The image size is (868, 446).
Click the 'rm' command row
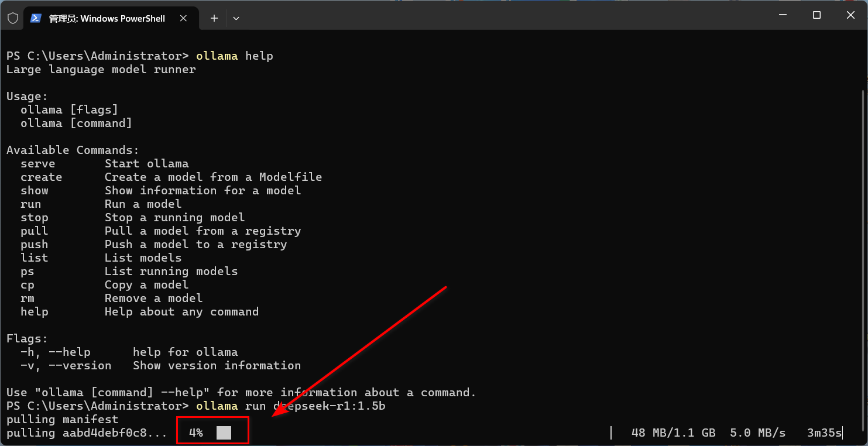pos(112,299)
